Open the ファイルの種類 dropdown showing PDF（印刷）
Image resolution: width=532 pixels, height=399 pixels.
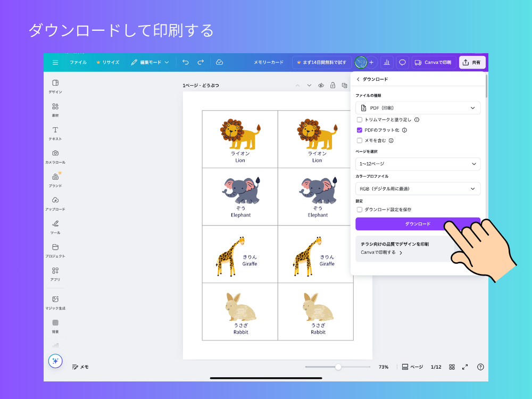click(418, 107)
